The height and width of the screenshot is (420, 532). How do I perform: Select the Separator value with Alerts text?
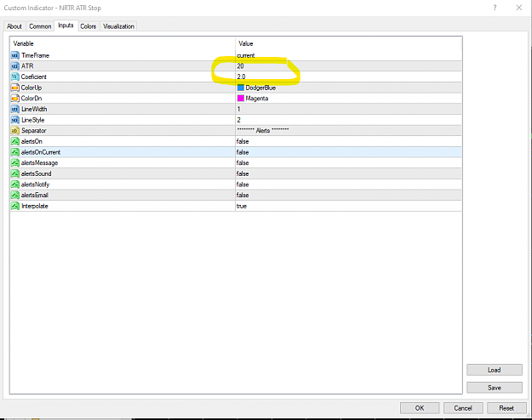point(263,131)
